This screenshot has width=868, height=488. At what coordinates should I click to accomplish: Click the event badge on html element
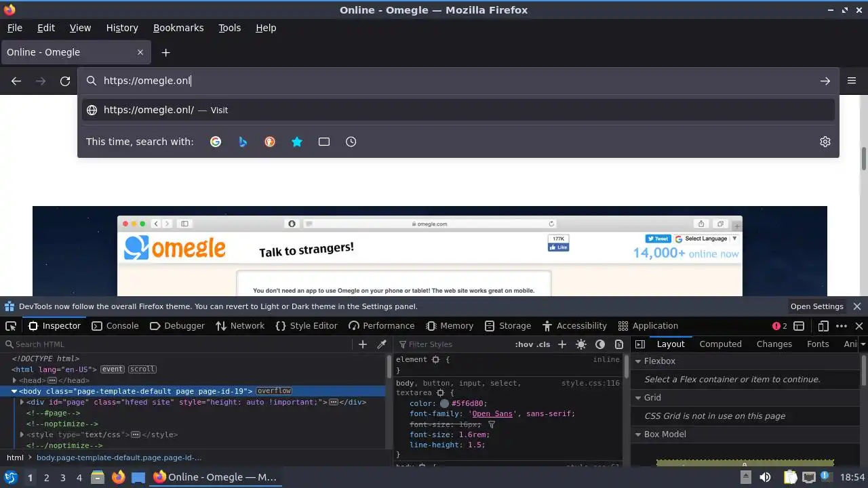click(113, 369)
